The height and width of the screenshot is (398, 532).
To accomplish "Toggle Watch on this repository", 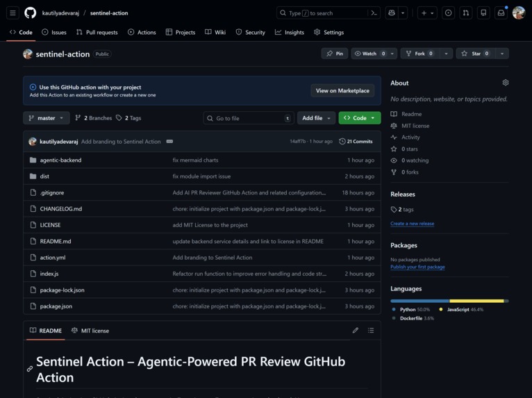I will pyautogui.click(x=369, y=53).
